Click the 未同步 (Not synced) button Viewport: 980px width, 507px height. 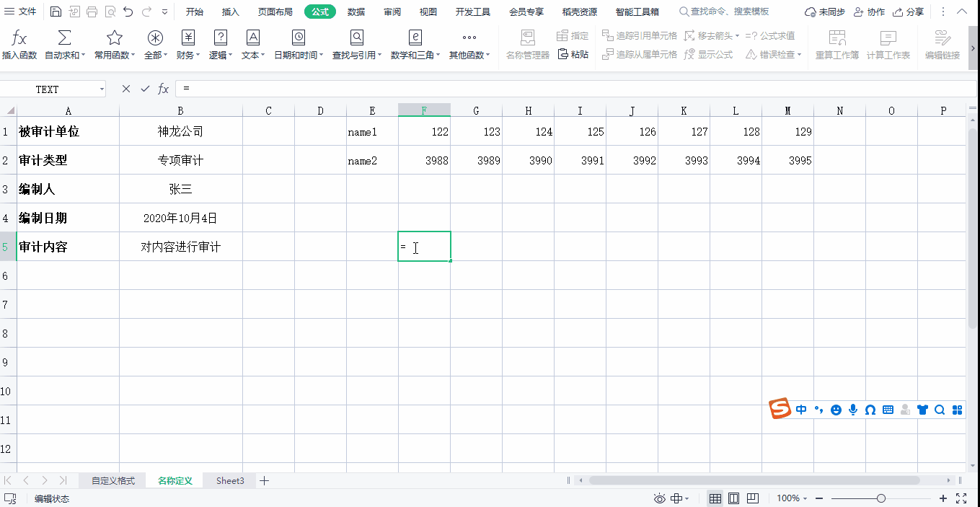pyautogui.click(x=824, y=12)
